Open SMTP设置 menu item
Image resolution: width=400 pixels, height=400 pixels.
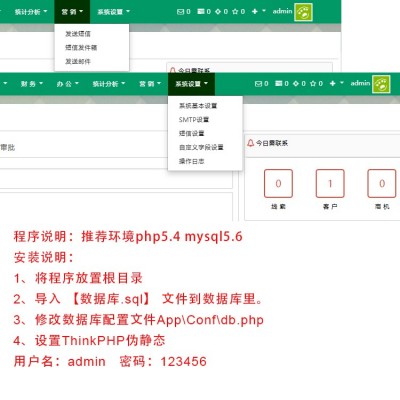tap(194, 120)
